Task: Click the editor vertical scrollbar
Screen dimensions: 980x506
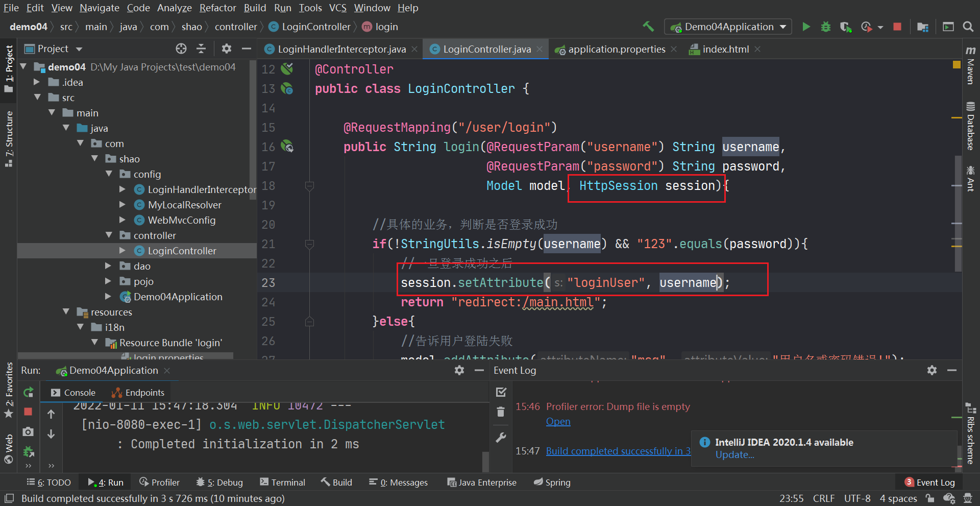Action: [x=958, y=213]
